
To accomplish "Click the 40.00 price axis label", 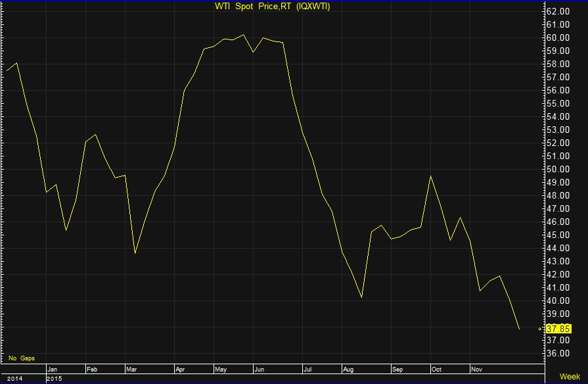I will [558, 300].
